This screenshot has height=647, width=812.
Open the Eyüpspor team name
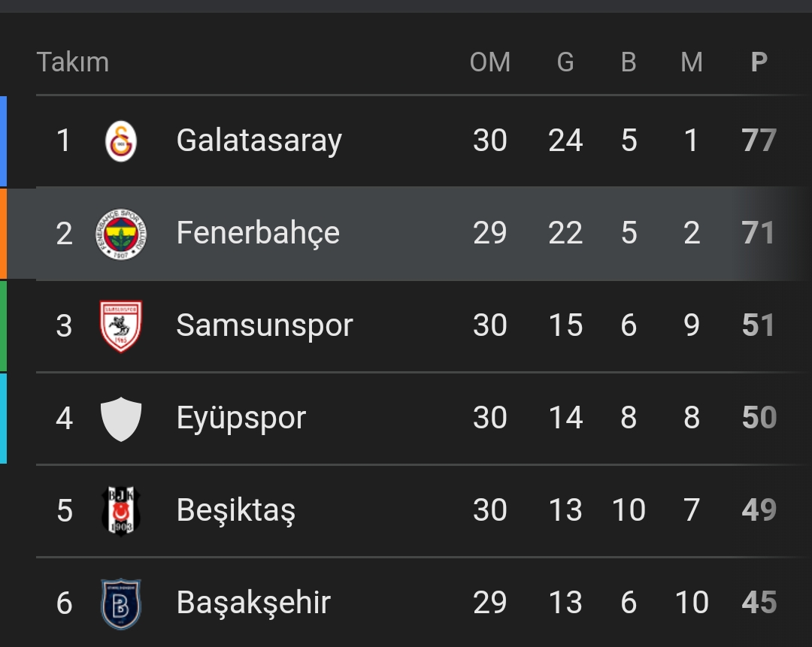(x=241, y=419)
